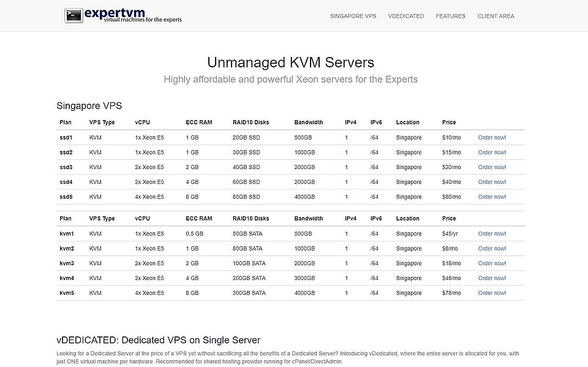Image resolution: width=588 pixels, height=367 pixels.
Task: Click the 300GB SATA disk cell
Action: click(x=249, y=293)
